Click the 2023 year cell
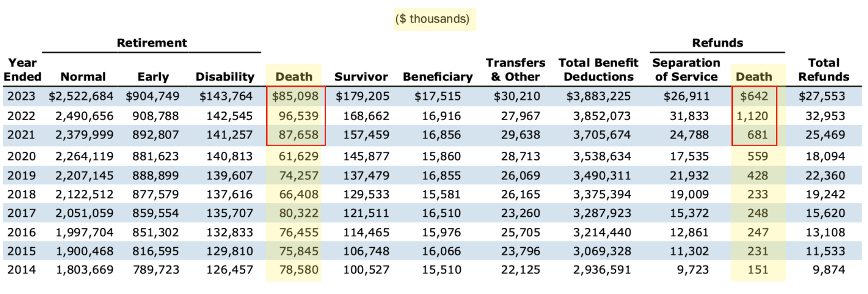868x294 pixels. tap(21, 96)
